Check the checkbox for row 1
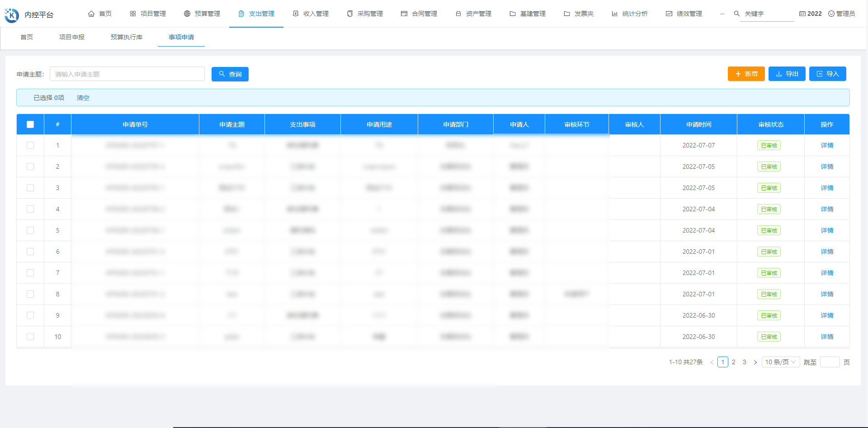868x428 pixels. click(x=30, y=145)
